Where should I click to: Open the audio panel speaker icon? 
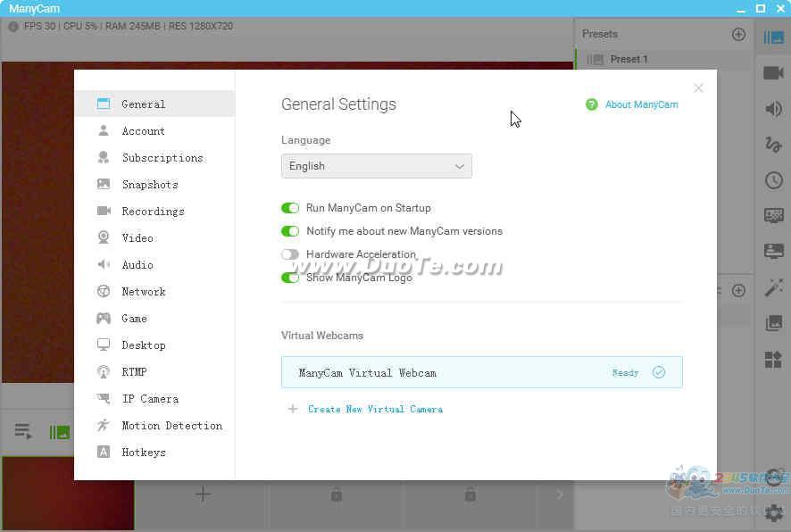pyautogui.click(x=773, y=109)
